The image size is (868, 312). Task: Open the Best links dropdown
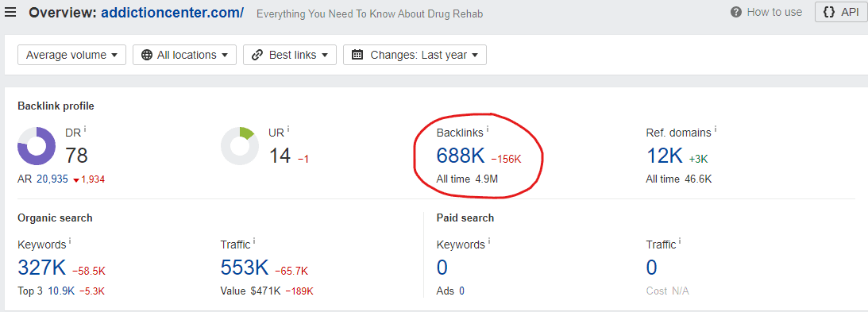click(x=290, y=55)
